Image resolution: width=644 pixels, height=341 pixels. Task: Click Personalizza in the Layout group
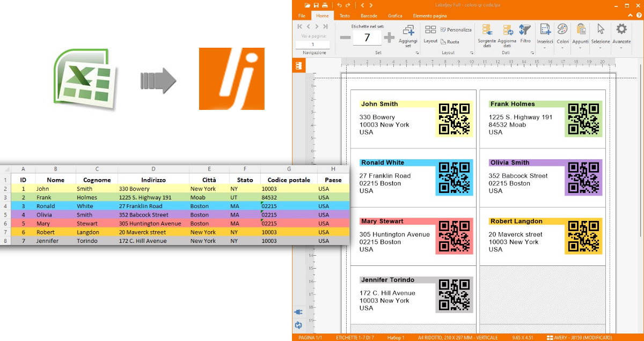pos(456,30)
